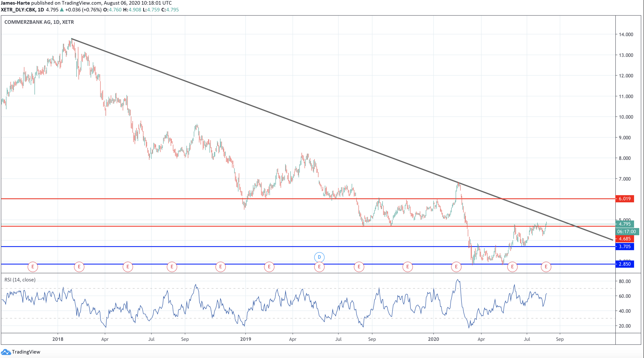This screenshot has width=644, height=358.
Task: Click the green up-triangle price change indicator
Action: point(62,10)
